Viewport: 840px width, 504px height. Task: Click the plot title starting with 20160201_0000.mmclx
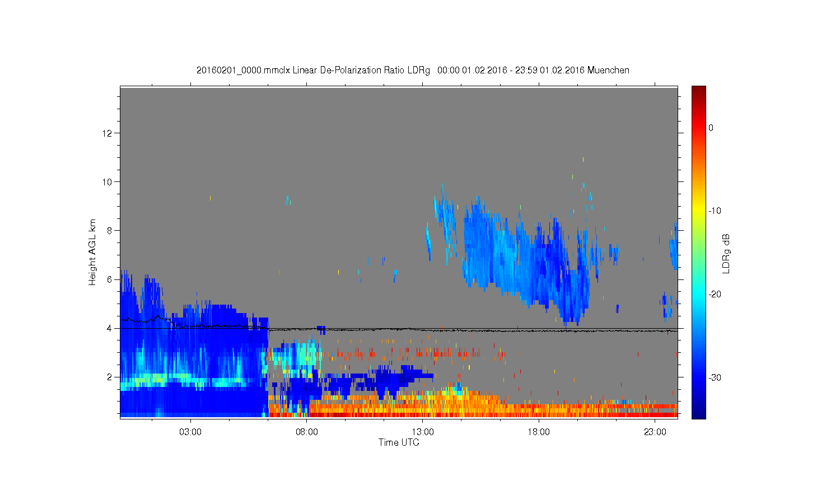tap(413, 71)
